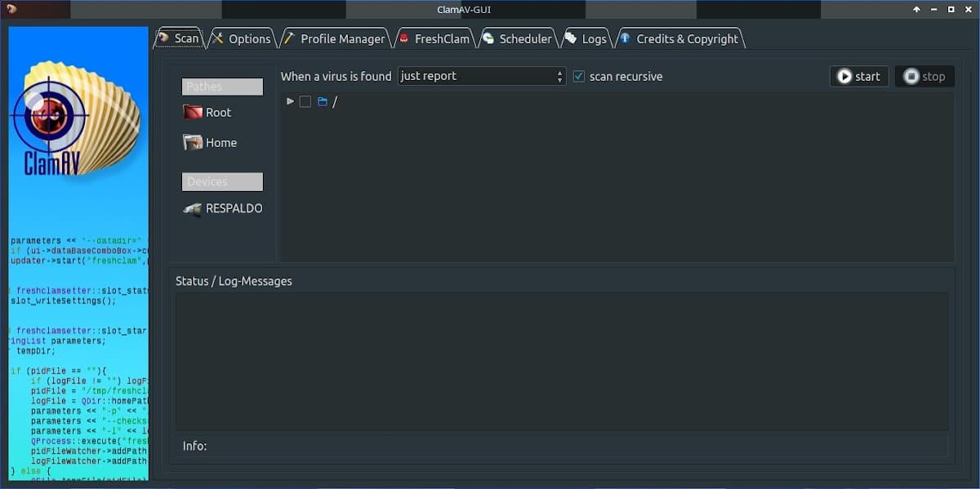Click the Scheduler tab icon

[x=488, y=38]
